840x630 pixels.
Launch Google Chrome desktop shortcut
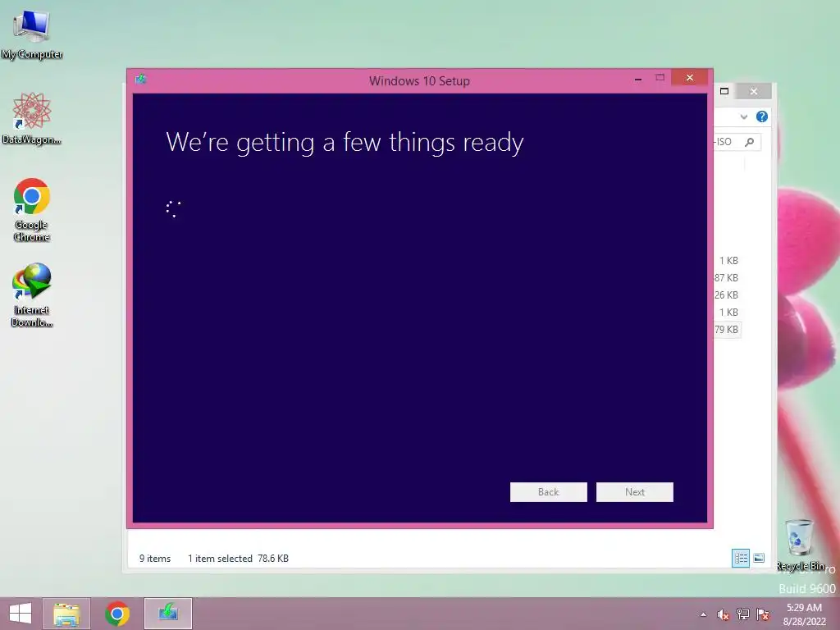[x=32, y=209]
